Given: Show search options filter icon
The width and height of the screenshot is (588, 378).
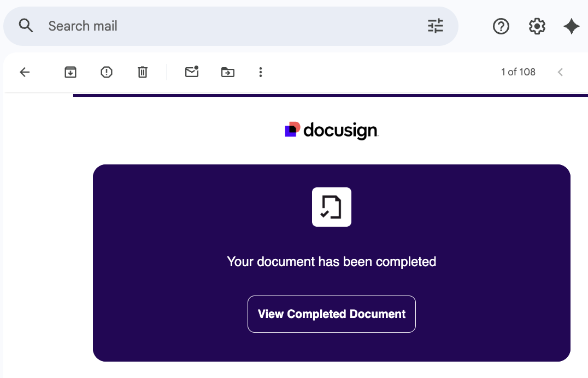Looking at the screenshot, I should 436,26.
